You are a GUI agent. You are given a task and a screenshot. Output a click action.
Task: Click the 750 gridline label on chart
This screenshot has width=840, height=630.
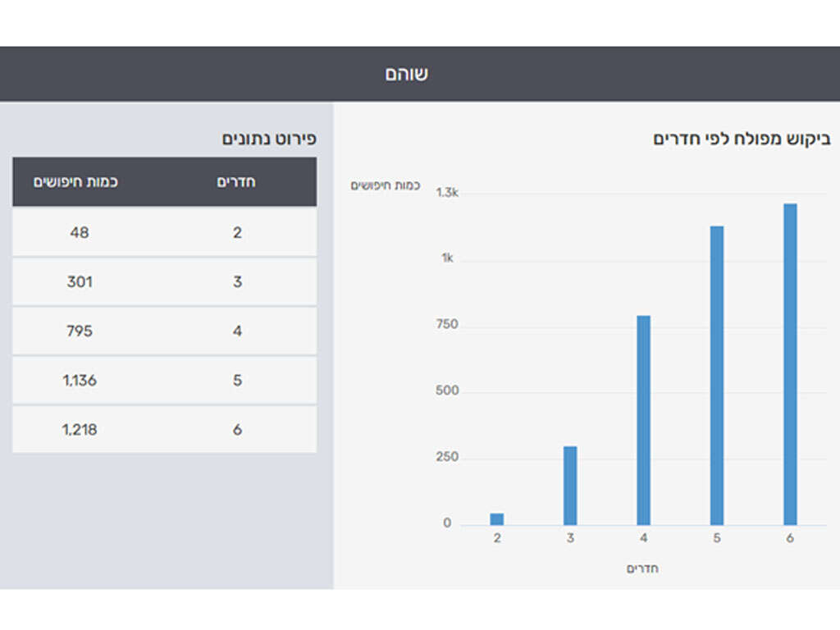tap(447, 325)
